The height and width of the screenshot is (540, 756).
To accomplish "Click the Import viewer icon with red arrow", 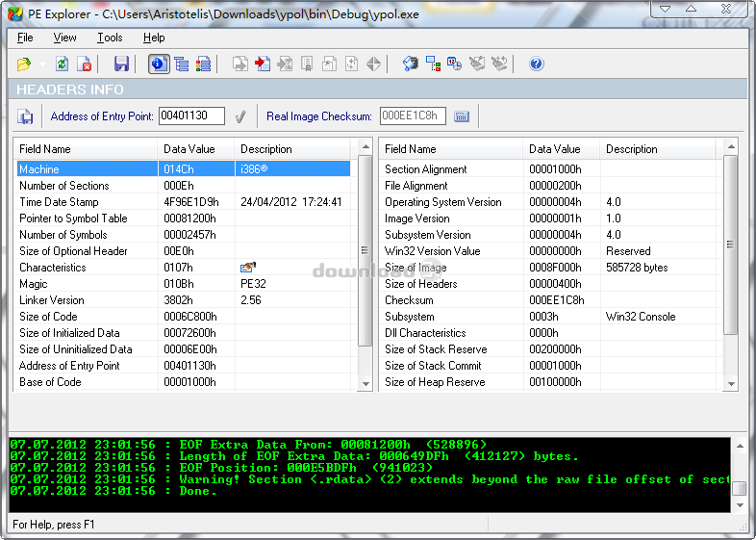I will click(x=263, y=64).
